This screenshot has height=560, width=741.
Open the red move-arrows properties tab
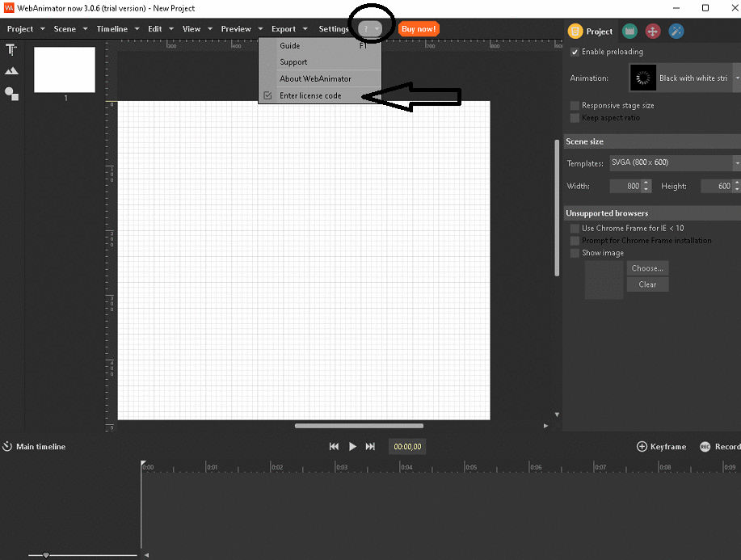(653, 32)
